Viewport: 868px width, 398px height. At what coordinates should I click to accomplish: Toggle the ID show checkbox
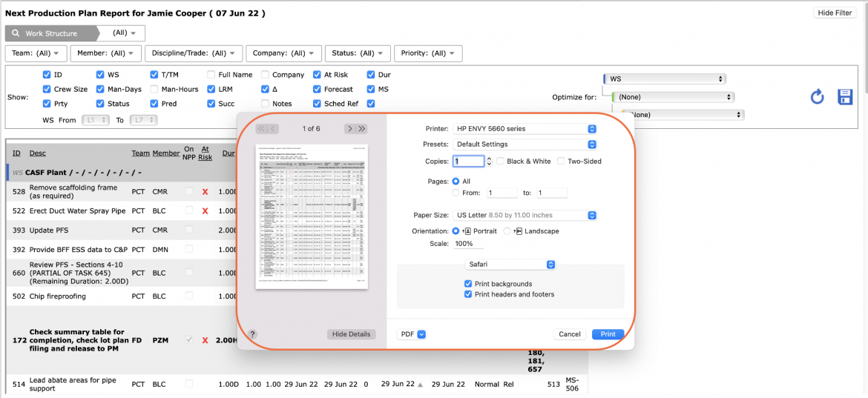click(47, 75)
